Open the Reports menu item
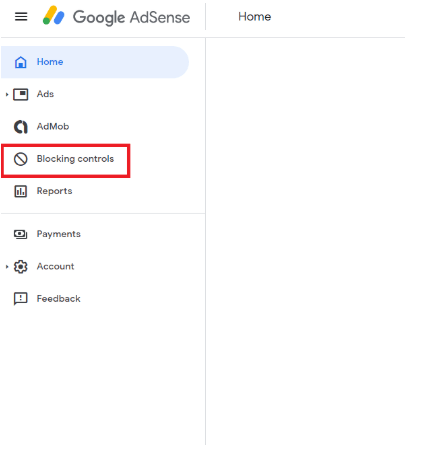Image resolution: width=444 pixels, height=456 pixels. 54,191
